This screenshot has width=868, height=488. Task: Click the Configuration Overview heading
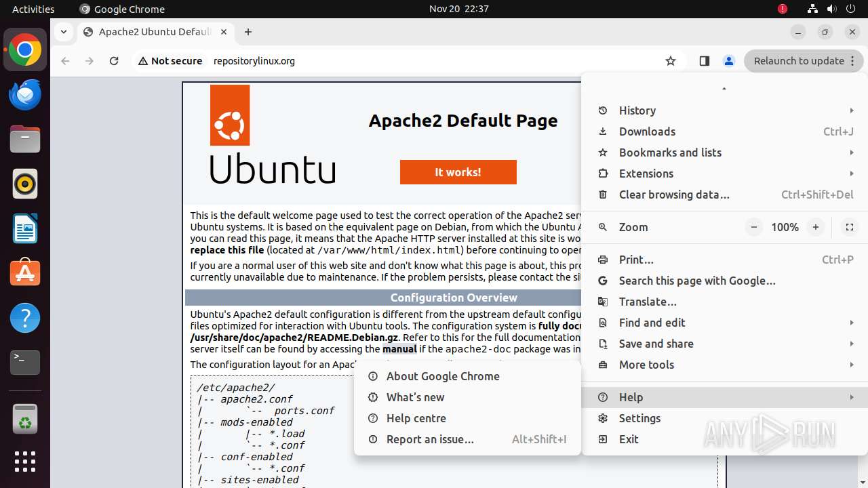(x=454, y=298)
